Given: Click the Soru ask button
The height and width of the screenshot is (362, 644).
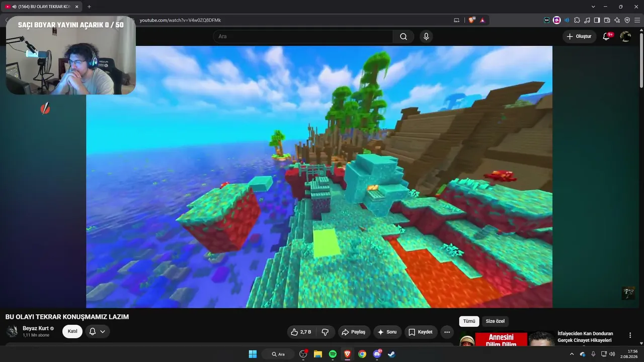Looking at the screenshot, I should pyautogui.click(x=387, y=332).
